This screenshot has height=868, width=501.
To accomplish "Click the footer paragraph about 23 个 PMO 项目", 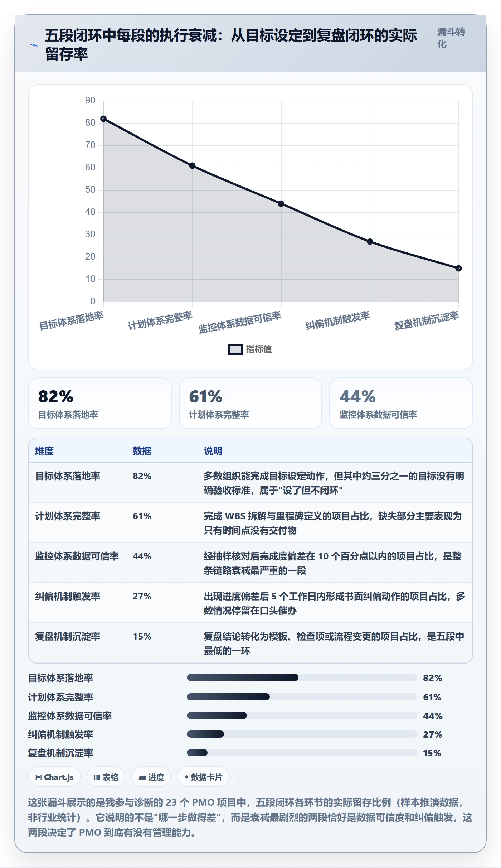I will pos(250,818).
